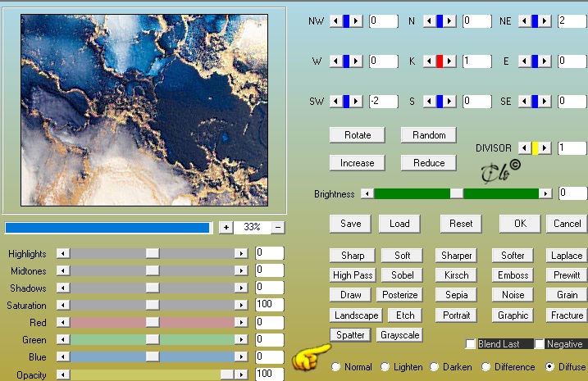Click the NE value input field
This screenshot has width=588, height=381.
[572, 21]
